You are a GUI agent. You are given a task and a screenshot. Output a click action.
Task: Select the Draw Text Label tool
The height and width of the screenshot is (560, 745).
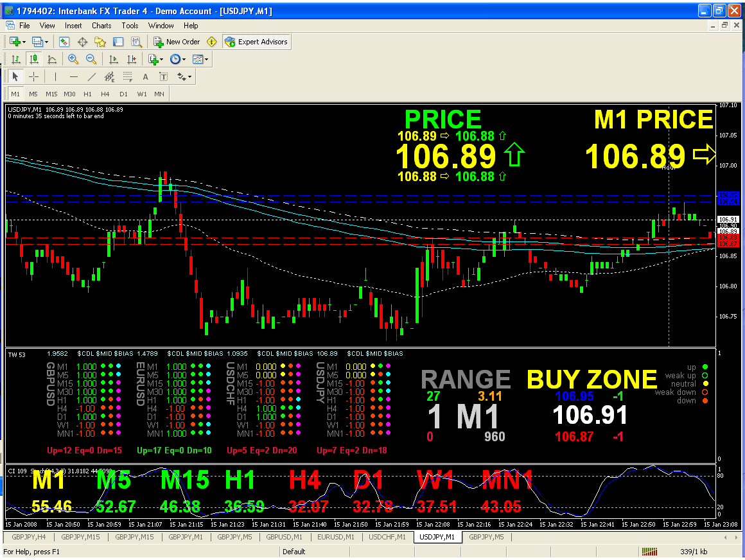(164, 76)
